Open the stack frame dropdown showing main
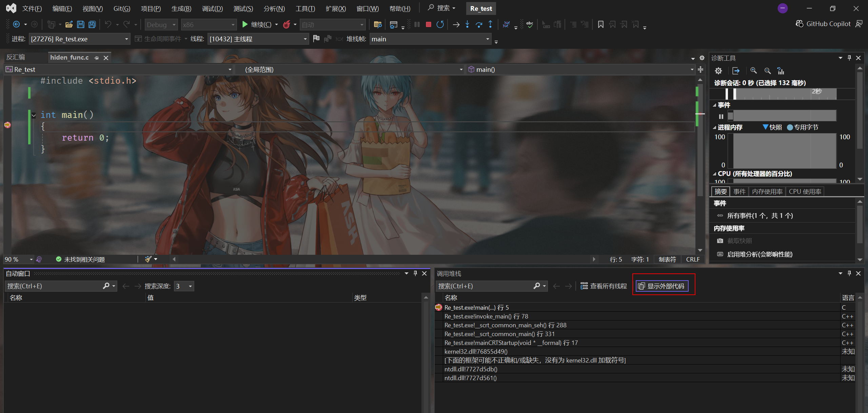868x413 pixels. coord(430,39)
